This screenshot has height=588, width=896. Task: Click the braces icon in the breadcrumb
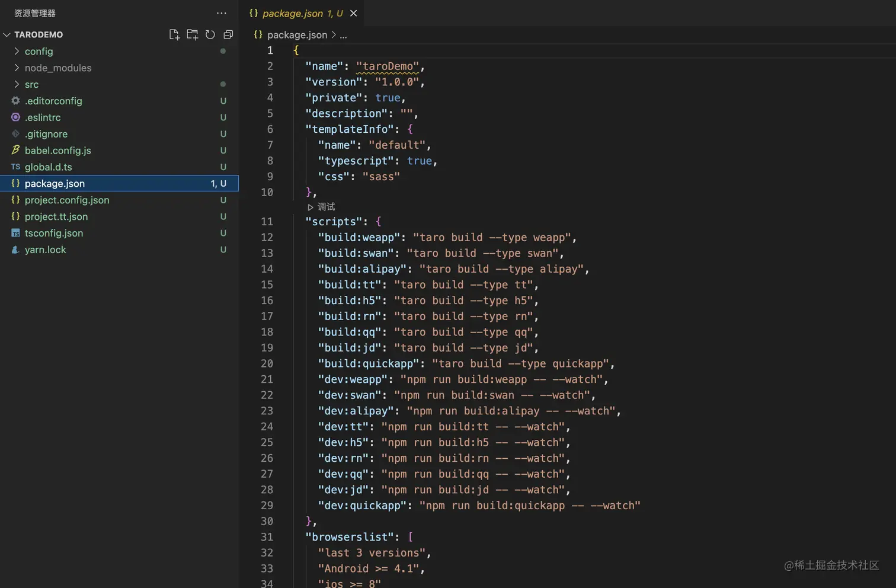click(x=258, y=34)
